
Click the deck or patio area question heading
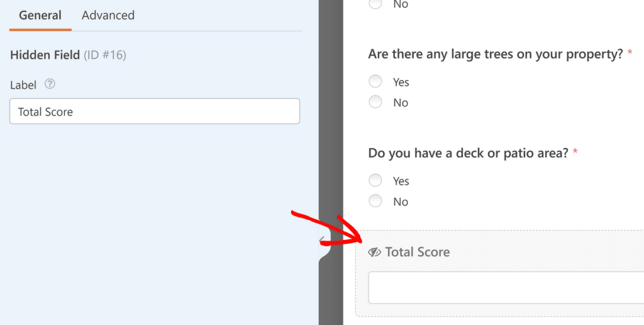pyautogui.click(x=468, y=154)
